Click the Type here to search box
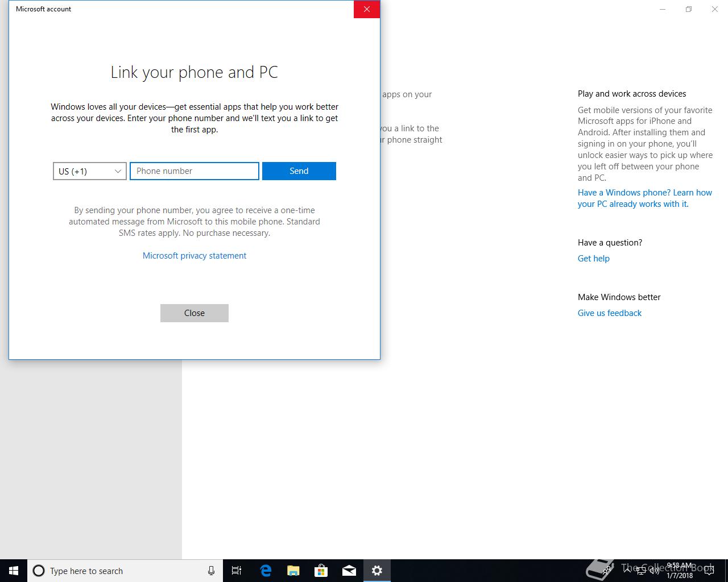Screen dimensions: 728x582 125,571
